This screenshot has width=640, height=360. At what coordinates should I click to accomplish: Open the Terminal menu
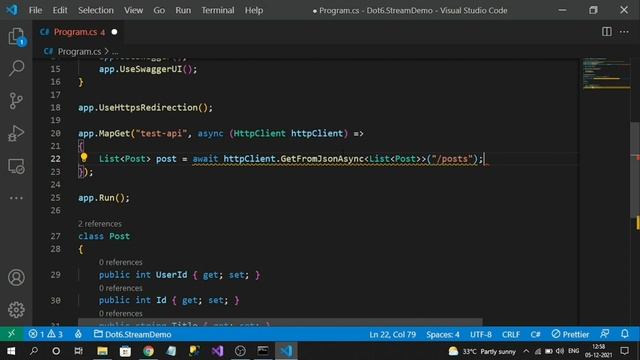coord(218,10)
